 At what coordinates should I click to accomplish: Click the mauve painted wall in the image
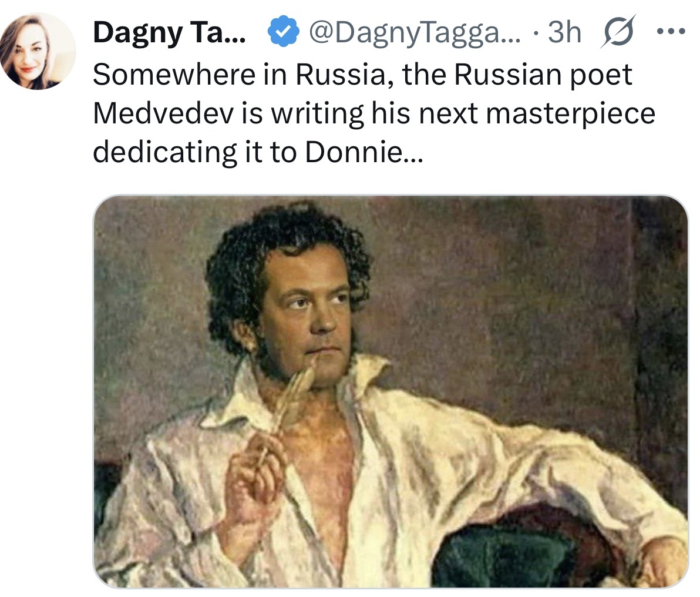[513, 290]
